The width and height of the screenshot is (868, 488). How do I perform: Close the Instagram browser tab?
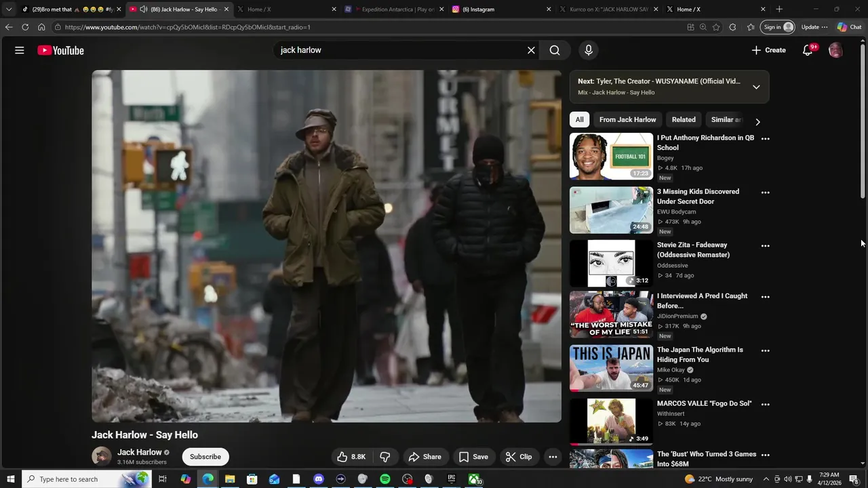pyautogui.click(x=549, y=9)
